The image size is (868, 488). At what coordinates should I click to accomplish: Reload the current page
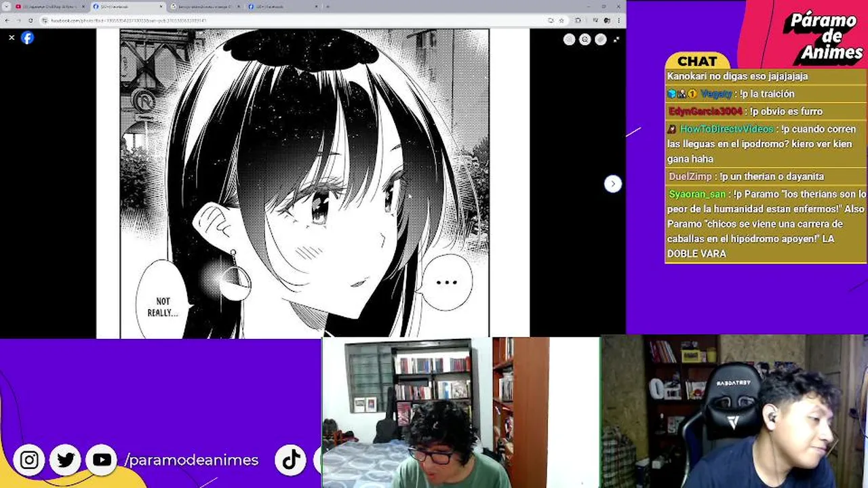coord(31,20)
